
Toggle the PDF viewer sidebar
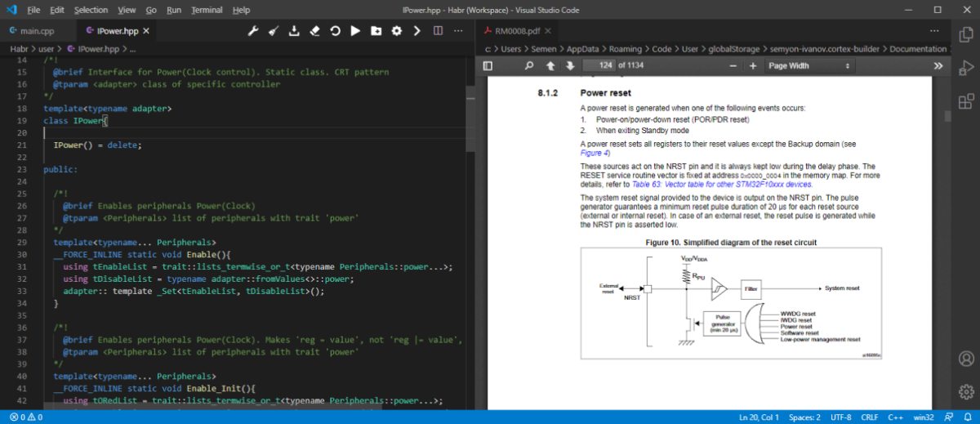(x=488, y=65)
